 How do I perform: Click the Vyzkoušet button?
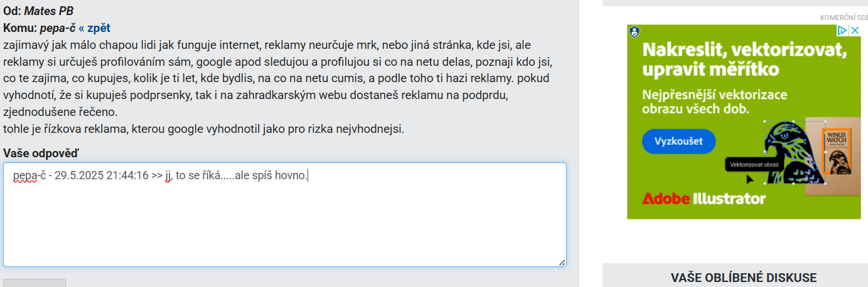pyautogui.click(x=678, y=141)
